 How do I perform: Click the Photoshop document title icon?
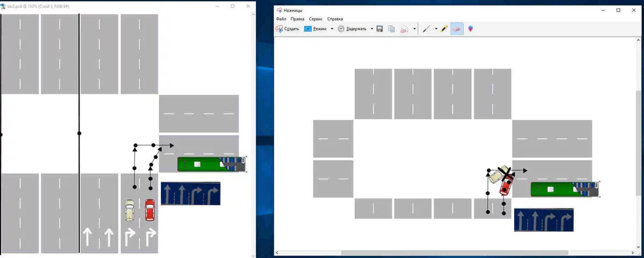4,6
